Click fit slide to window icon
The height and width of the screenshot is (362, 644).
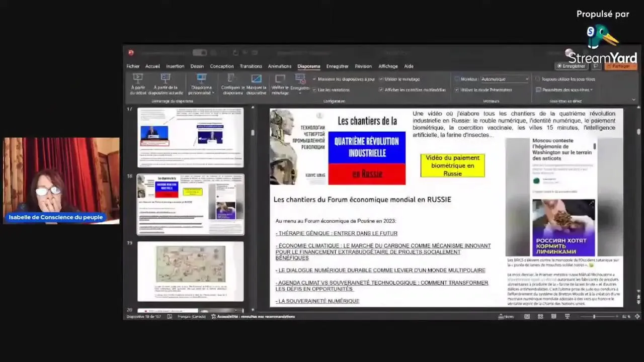[637, 317]
